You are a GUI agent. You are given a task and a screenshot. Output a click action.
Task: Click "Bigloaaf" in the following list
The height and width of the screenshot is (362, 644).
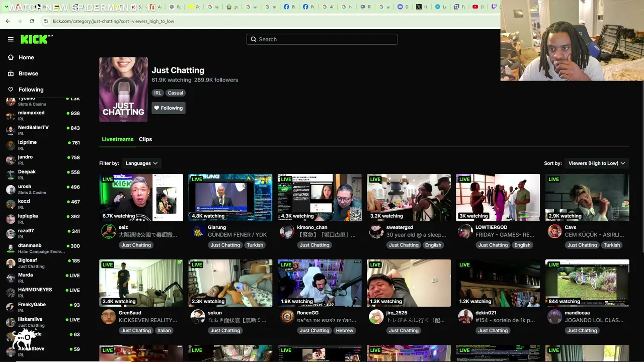pos(28,260)
